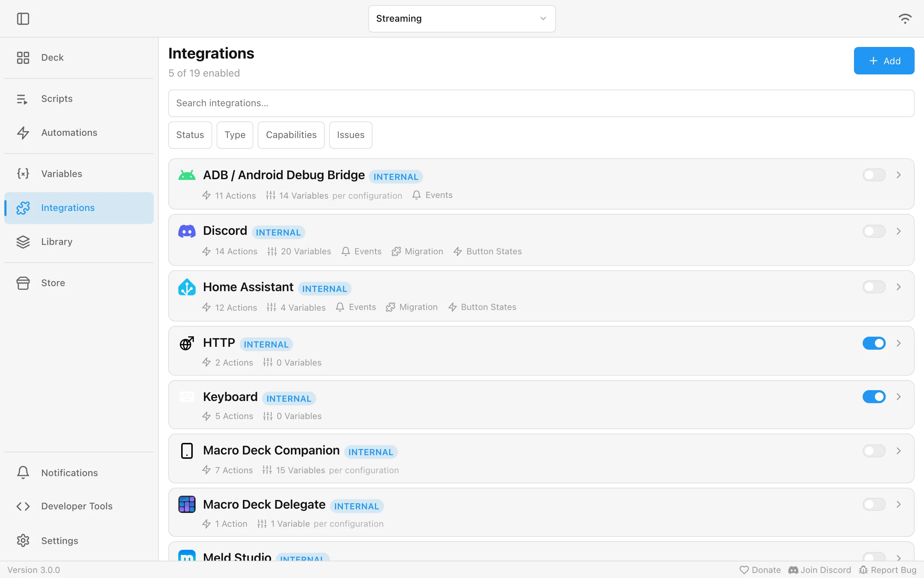Viewport: 924px width, 578px height.
Task: Open the Store page
Action: point(79,283)
